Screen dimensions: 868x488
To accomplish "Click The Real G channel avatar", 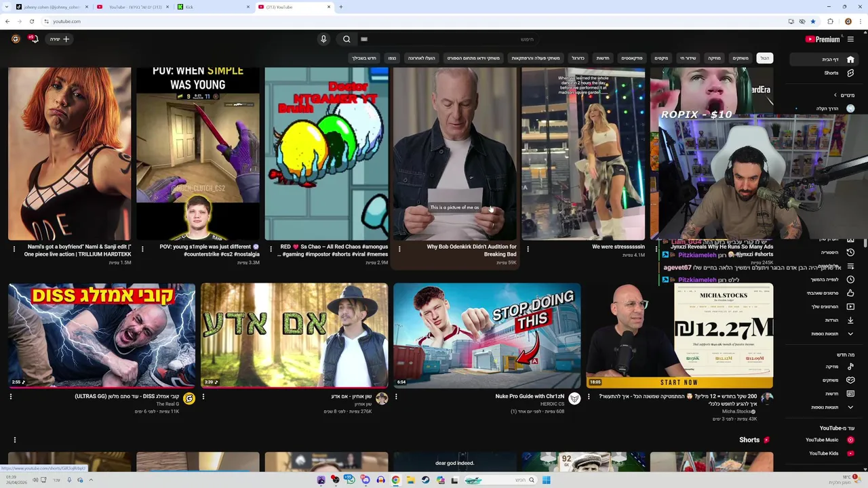I will click(189, 399).
